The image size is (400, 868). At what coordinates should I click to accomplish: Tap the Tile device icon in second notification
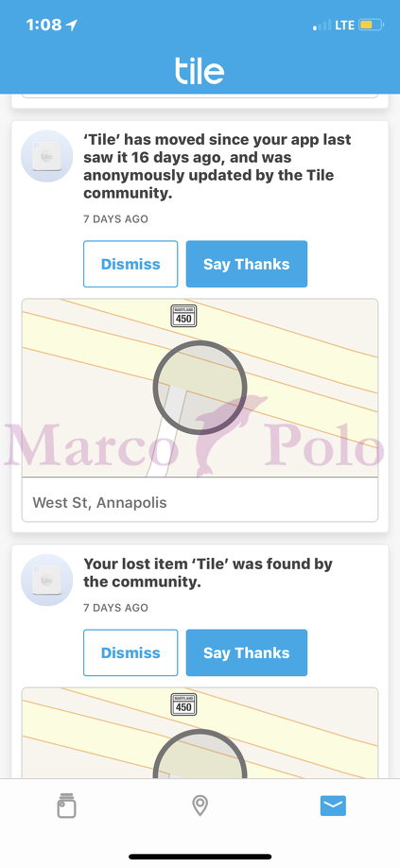pos(46,581)
